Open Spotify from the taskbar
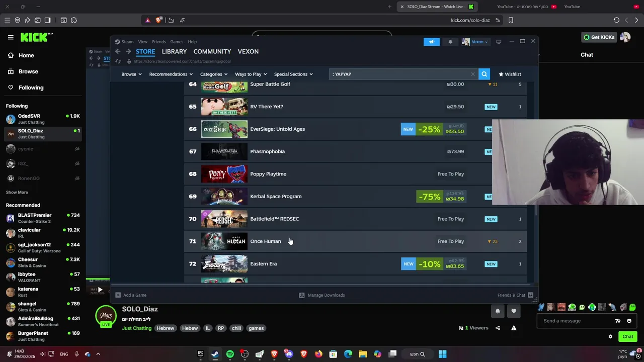Screen dimensions: 644x362 coord(230,354)
